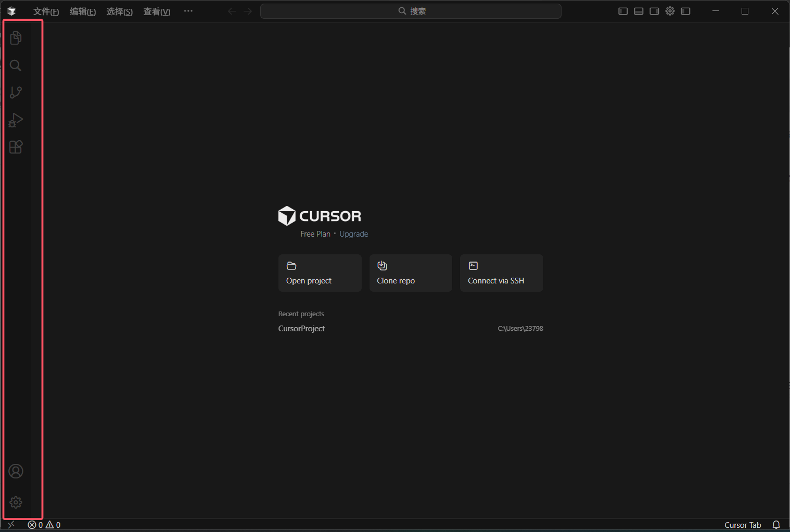Toggle the secondary sidebar visibility
The image size is (790, 532).
coord(654,10)
